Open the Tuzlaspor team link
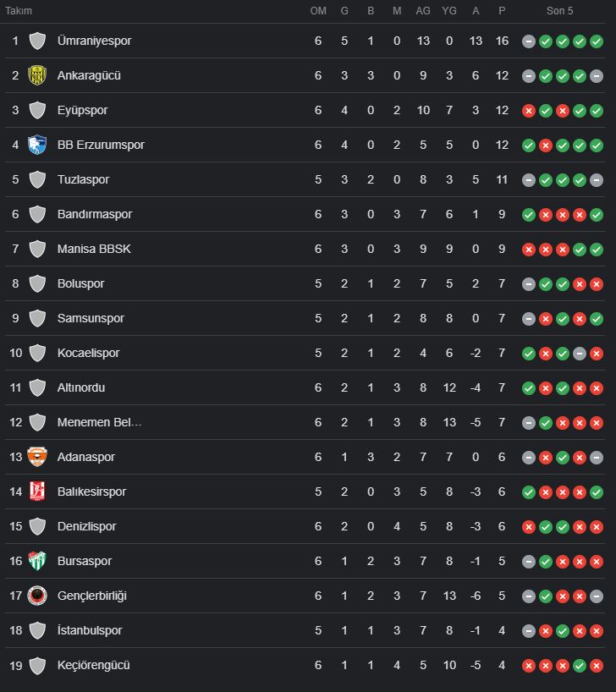Image resolution: width=616 pixels, height=692 pixels. [x=83, y=179]
